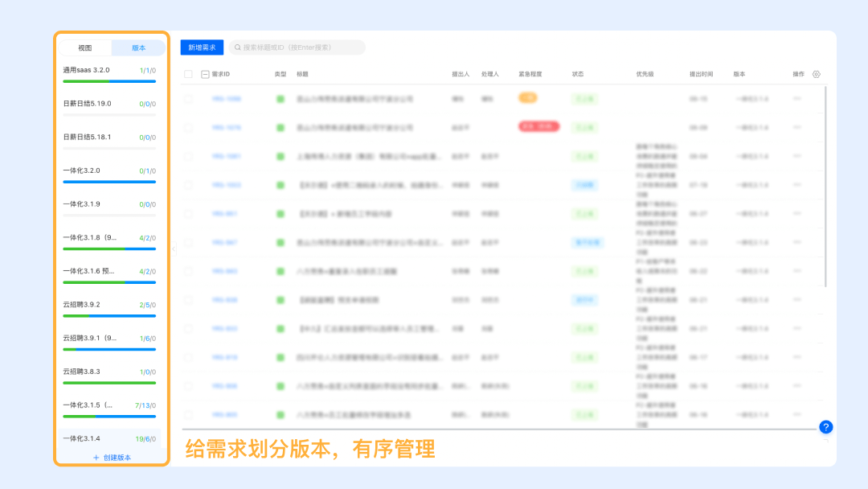Check the second requirement row checkbox

click(188, 128)
